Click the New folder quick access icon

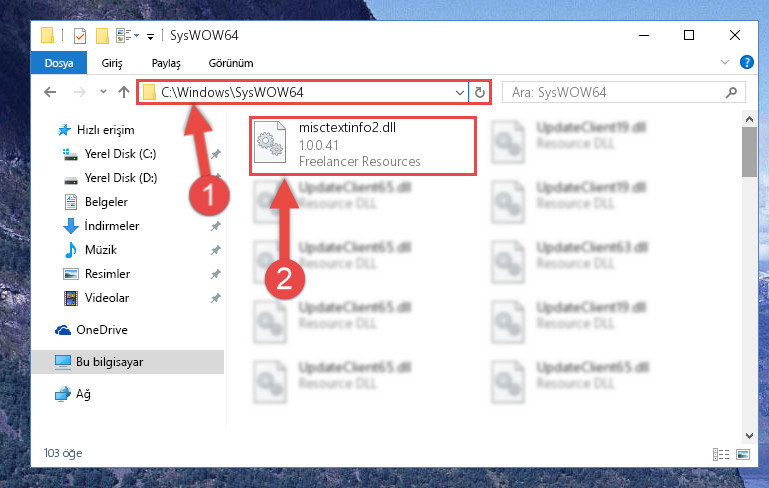click(x=102, y=36)
